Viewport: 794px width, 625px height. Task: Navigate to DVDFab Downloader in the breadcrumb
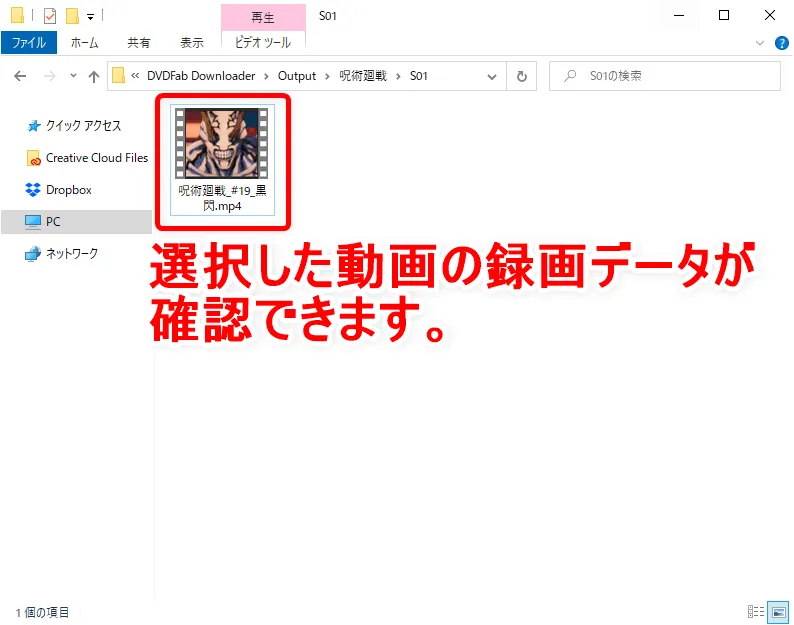pos(201,75)
